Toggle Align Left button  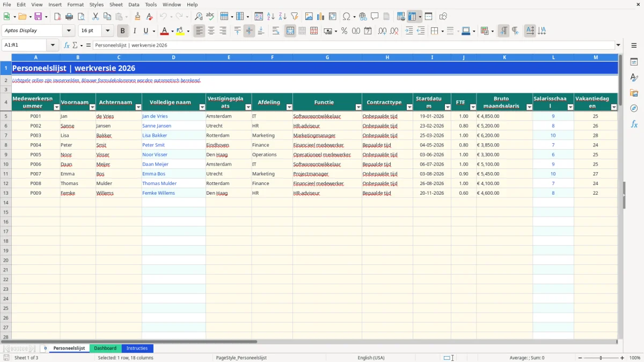click(x=199, y=31)
